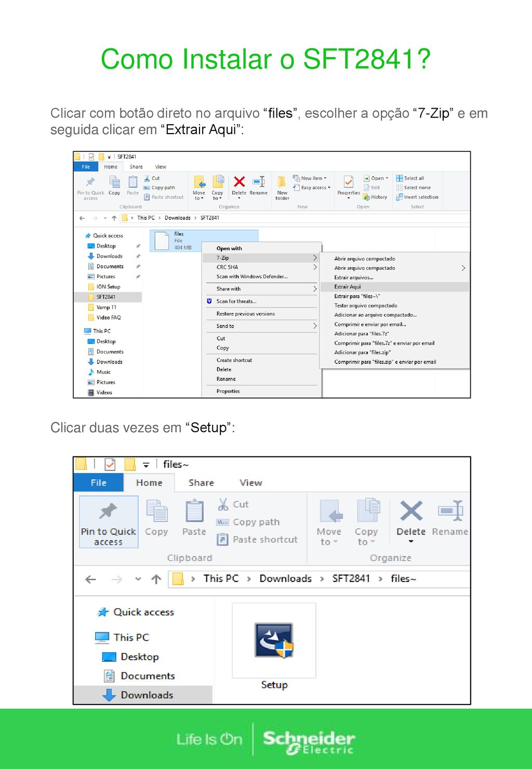Click the Rename icon in SFT2841 window ribbon
This screenshot has width=532, height=769.
coord(258,181)
